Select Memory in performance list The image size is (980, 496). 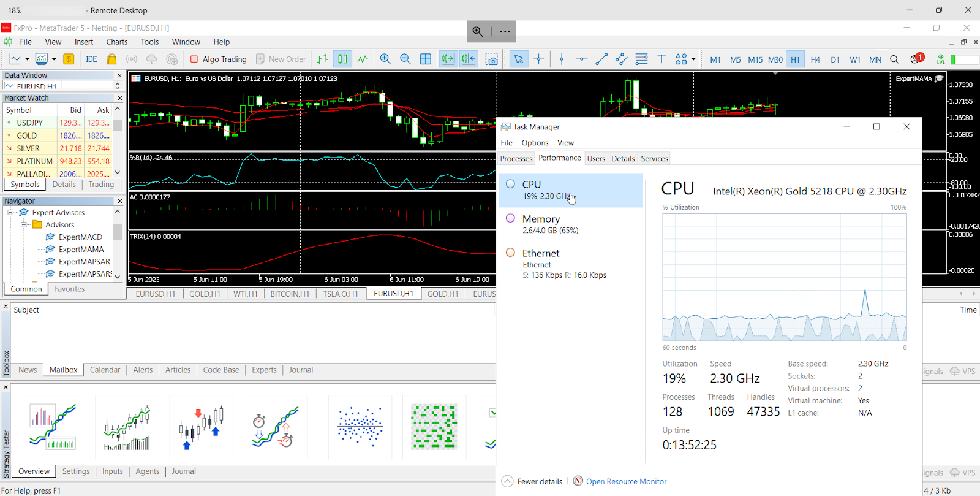coord(571,224)
